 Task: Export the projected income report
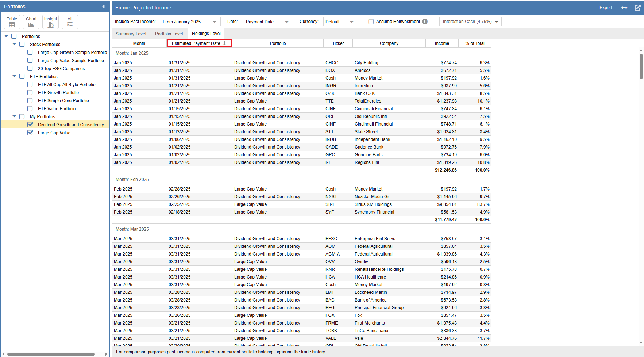click(606, 8)
